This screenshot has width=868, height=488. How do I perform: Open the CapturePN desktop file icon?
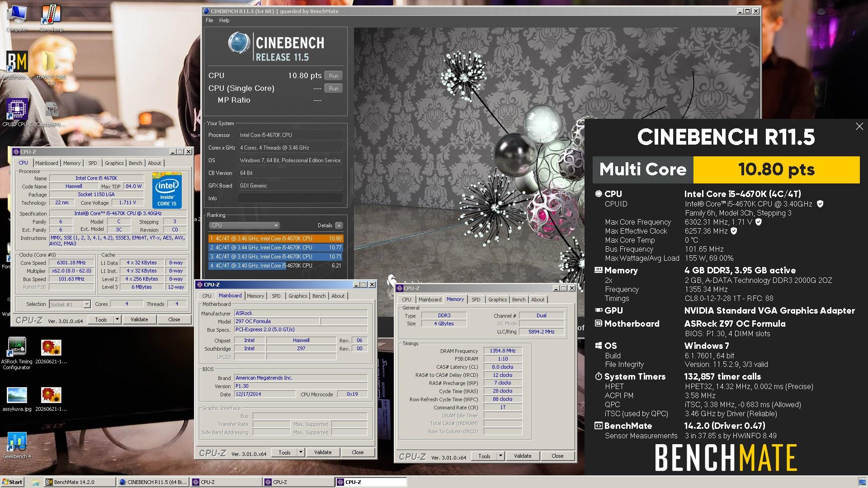51,114
